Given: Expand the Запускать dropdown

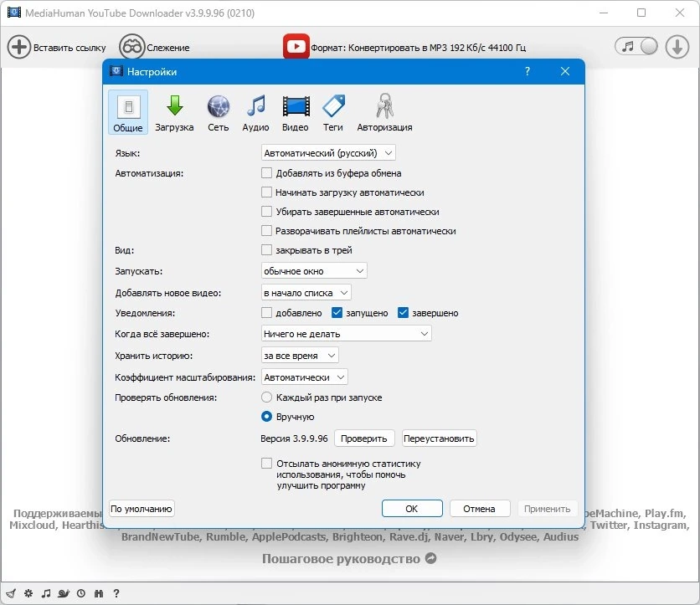Looking at the screenshot, I should (x=314, y=271).
